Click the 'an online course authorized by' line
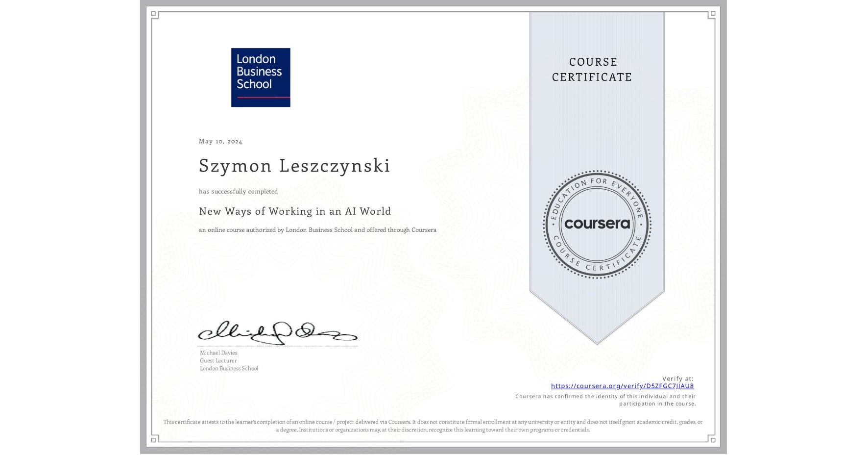Viewport: 868px width, 455px height. coord(317,229)
